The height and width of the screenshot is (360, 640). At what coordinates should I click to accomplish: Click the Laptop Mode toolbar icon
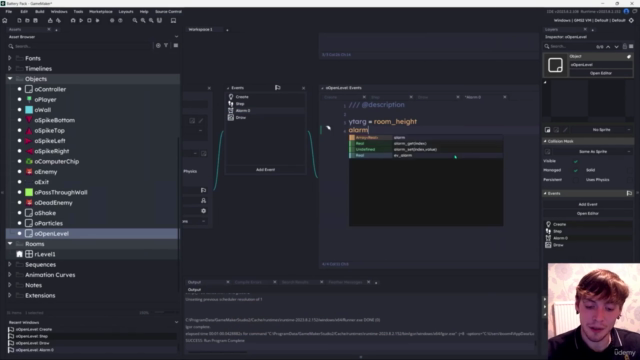(173, 20)
